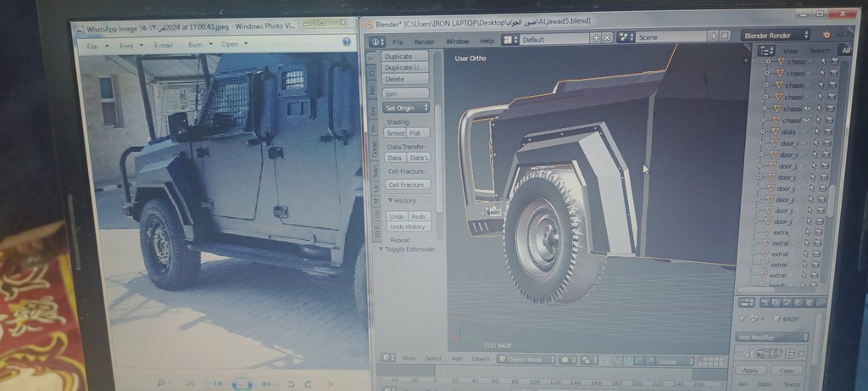
Task: Click the Apply modifier button
Action: [x=751, y=371]
